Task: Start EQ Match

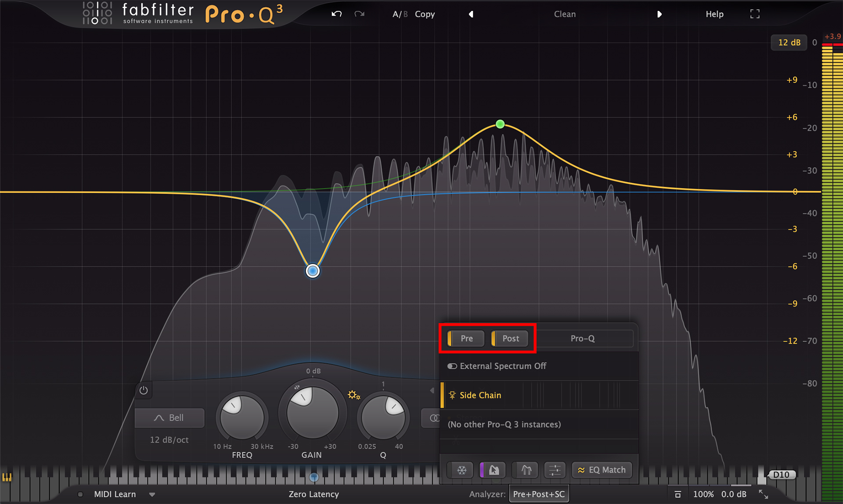Action: pos(602,470)
